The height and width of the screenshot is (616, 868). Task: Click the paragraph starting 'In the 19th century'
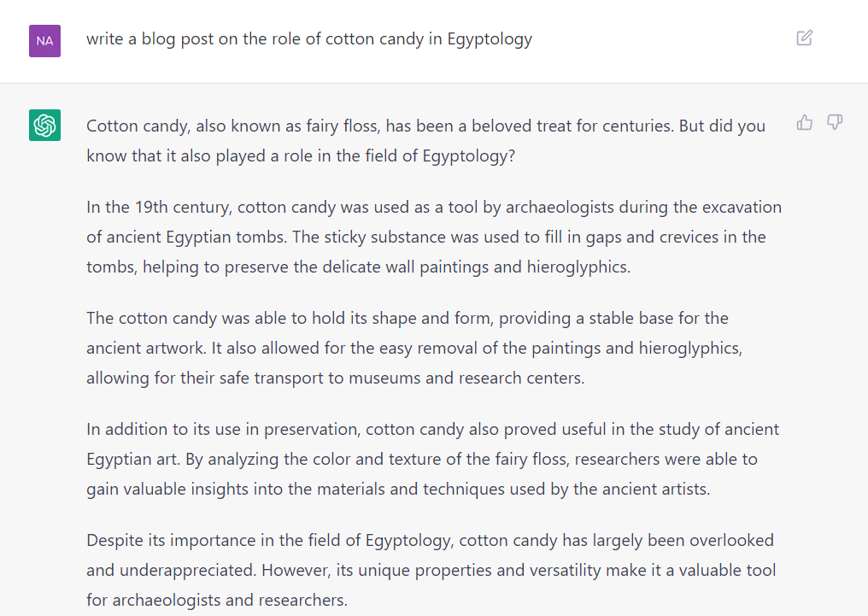[x=434, y=237]
